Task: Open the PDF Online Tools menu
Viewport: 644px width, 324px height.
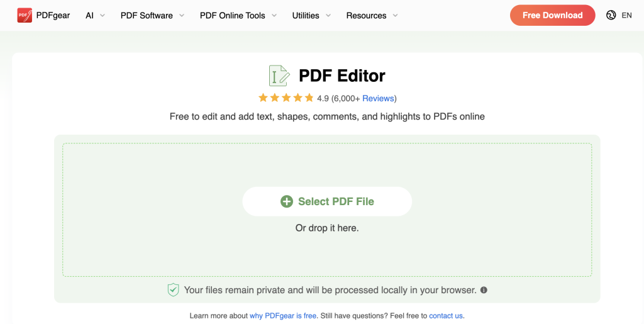Action: coord(232,15)
